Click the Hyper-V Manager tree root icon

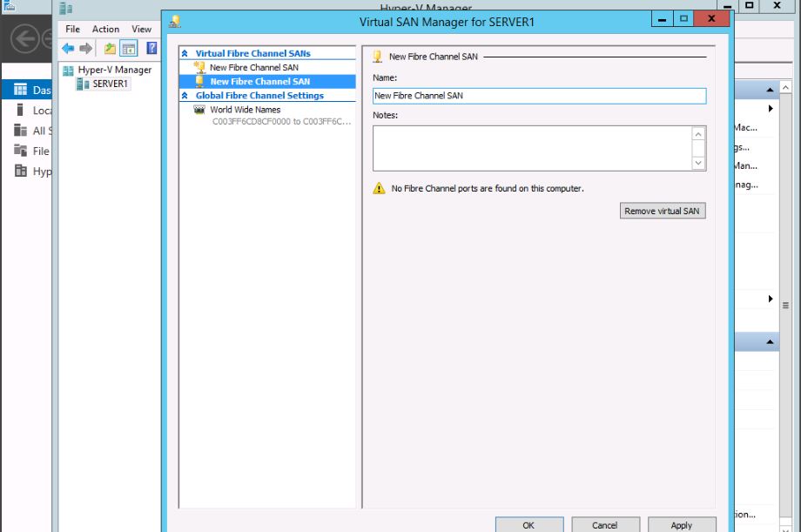(x=68, y=70)
